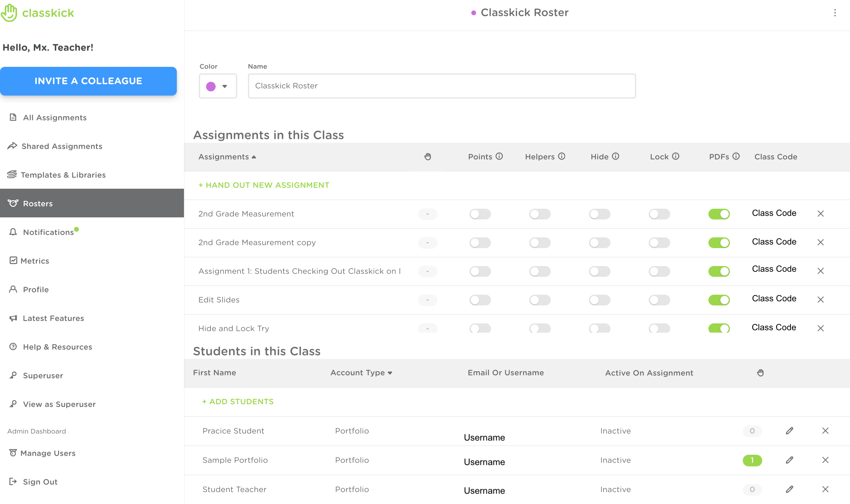Screen dimensions: 850x504
Task: Click the raised hand icon in assignments header
Action: 428,156
